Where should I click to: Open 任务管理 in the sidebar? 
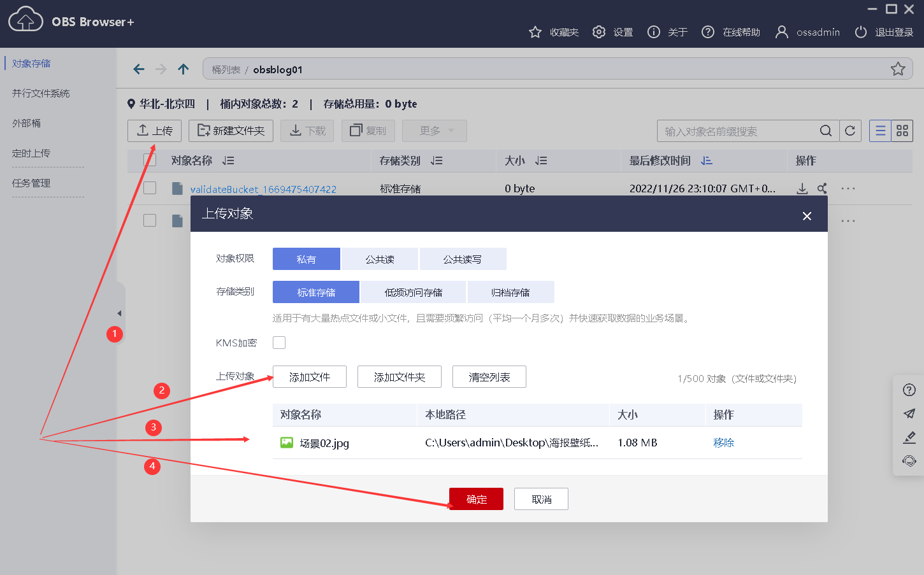pos(31,183)
